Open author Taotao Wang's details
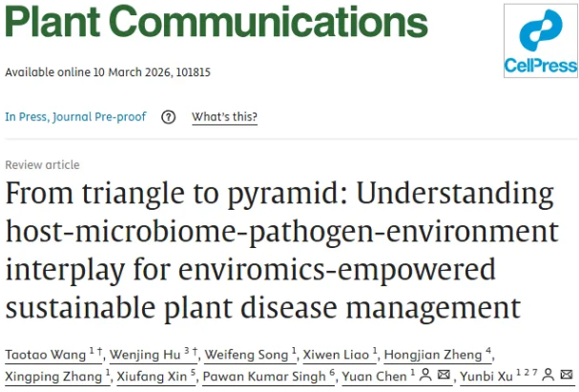This screenshot has width=579, height=392. [x=44, y=355]
